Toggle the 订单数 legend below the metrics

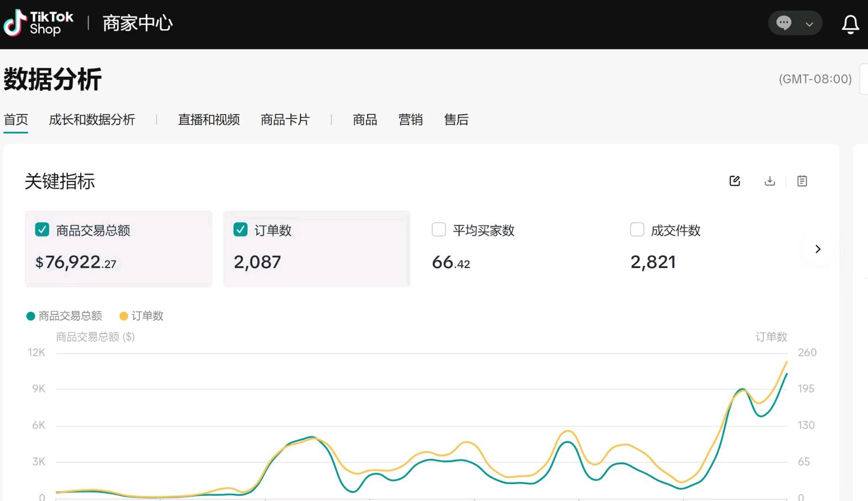140,316
